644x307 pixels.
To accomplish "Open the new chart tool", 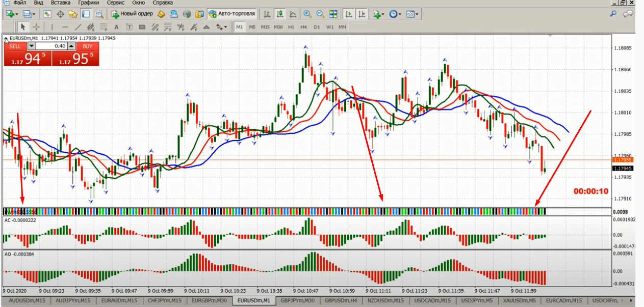I will (10, 14).
